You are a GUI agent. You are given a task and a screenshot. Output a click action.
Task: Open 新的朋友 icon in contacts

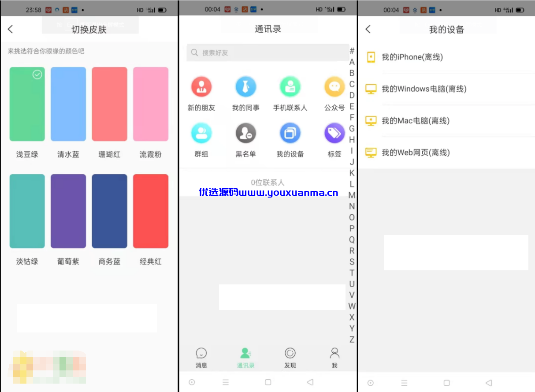pos(201,86)
